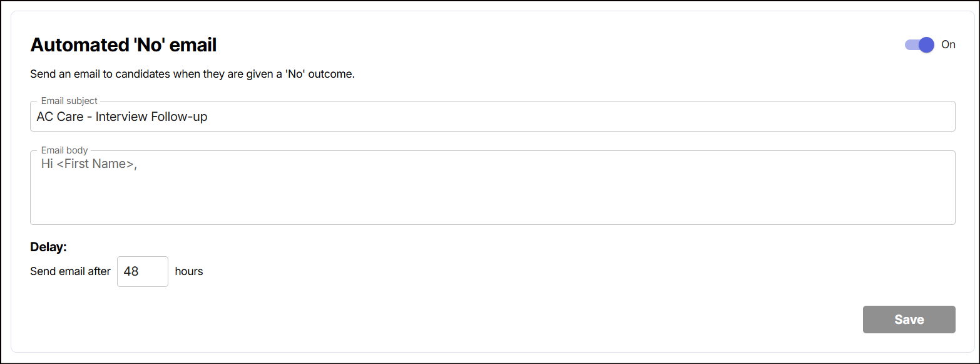Click the 'Send email after' label
This screenshot has height=364, width=980.
70,271
